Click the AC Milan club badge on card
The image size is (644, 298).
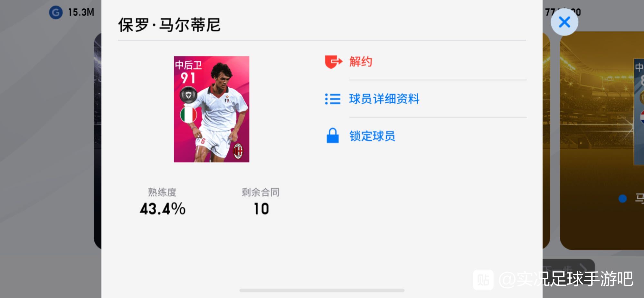(x=238, y=151)
